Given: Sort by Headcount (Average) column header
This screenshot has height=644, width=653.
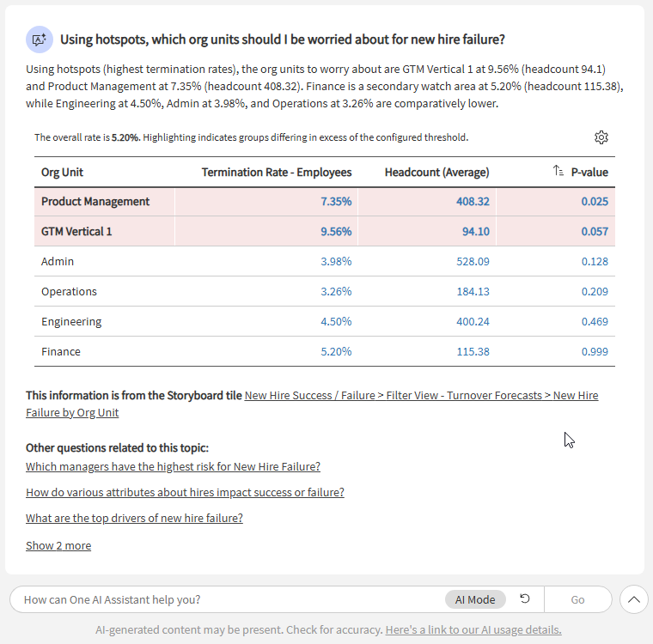Looking at the screenshot, I should pos(436,172).
